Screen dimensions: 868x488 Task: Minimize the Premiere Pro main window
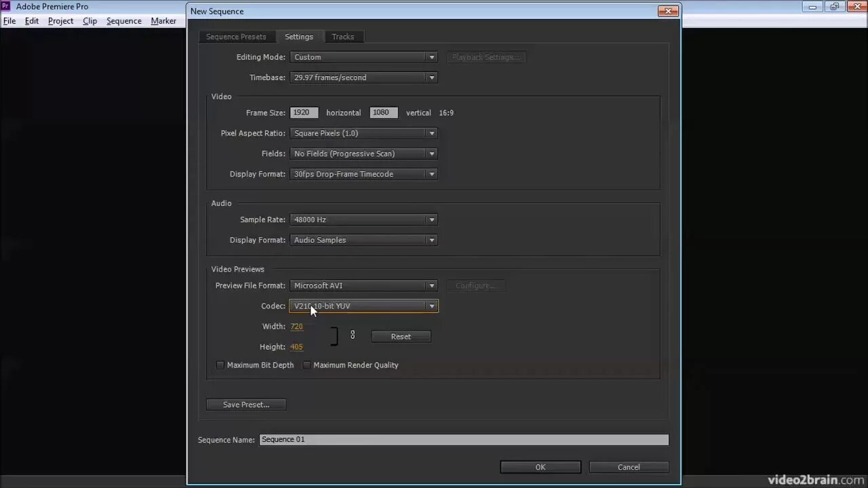tap(812, 7)
